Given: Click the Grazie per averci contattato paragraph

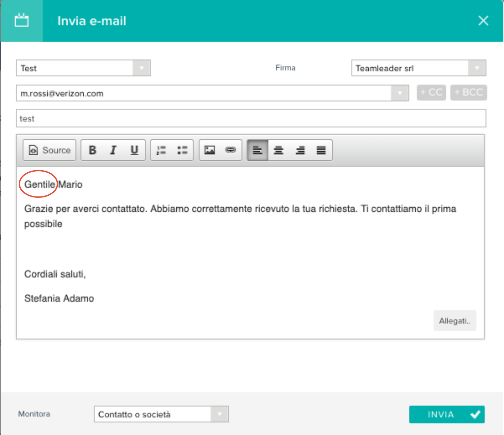Looking at the screenshot, I should point(240,216).
